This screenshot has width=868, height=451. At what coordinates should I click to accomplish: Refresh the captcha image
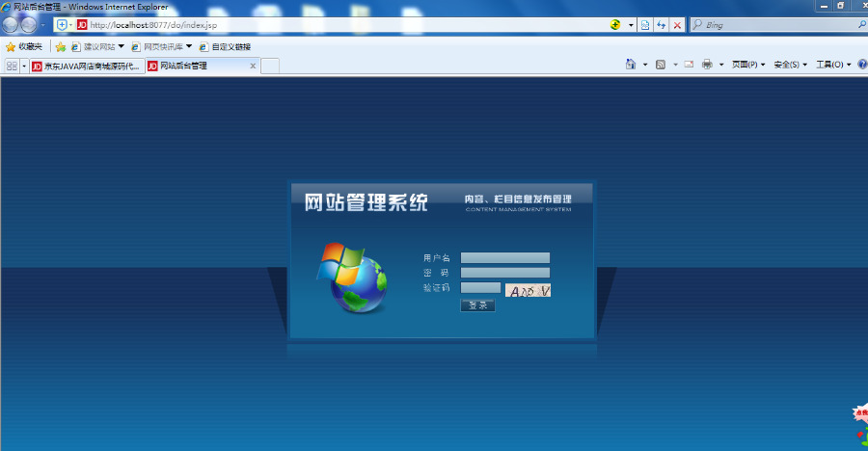529,290
